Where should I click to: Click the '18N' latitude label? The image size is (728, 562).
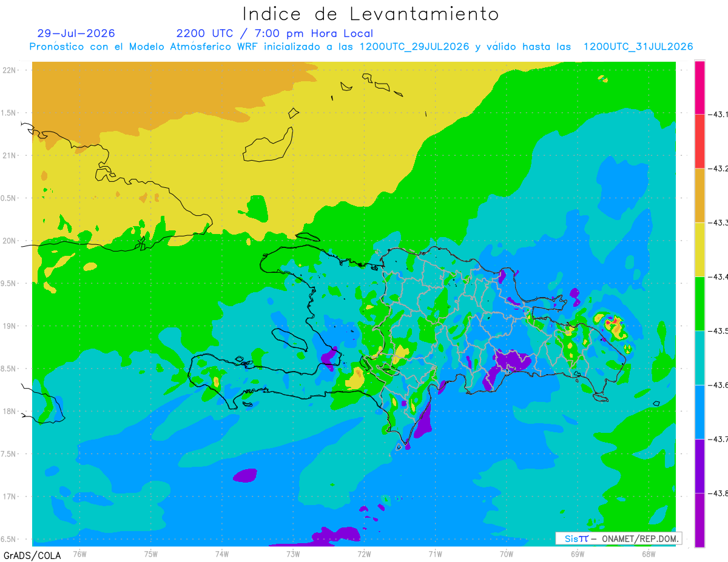click(9, 411)
